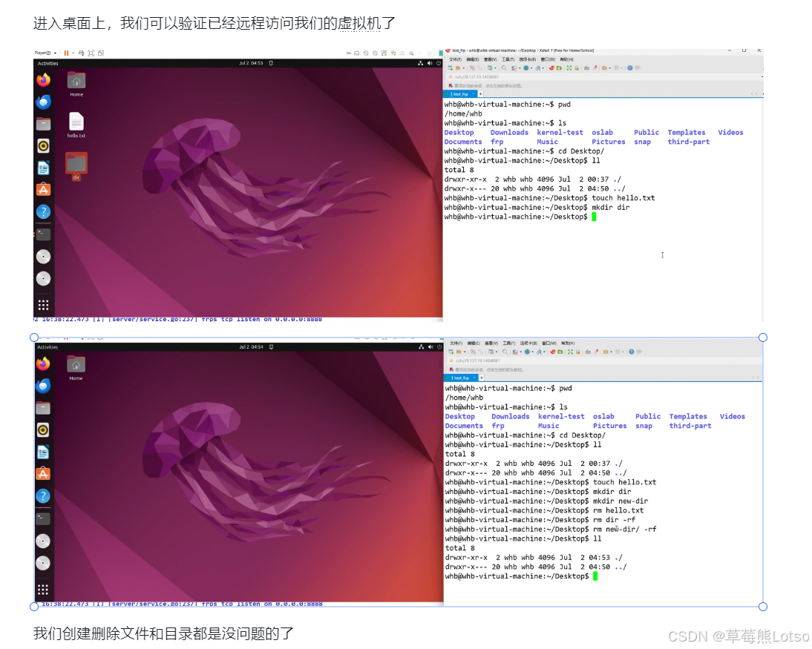Click search magnifier in upper Xshell toolbar
Viewport: 812px width, 649px height.
pyautogui.click(x=504, y=67)
